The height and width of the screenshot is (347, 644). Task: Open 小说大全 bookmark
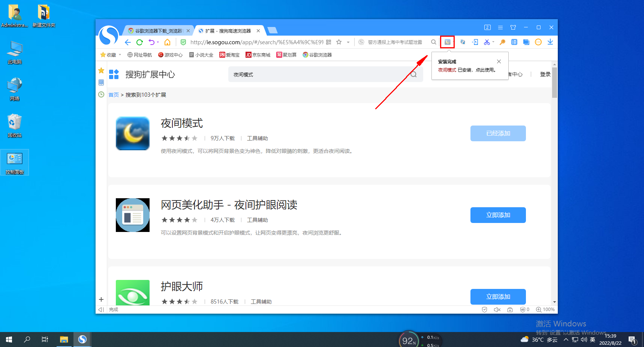[201, 55]
